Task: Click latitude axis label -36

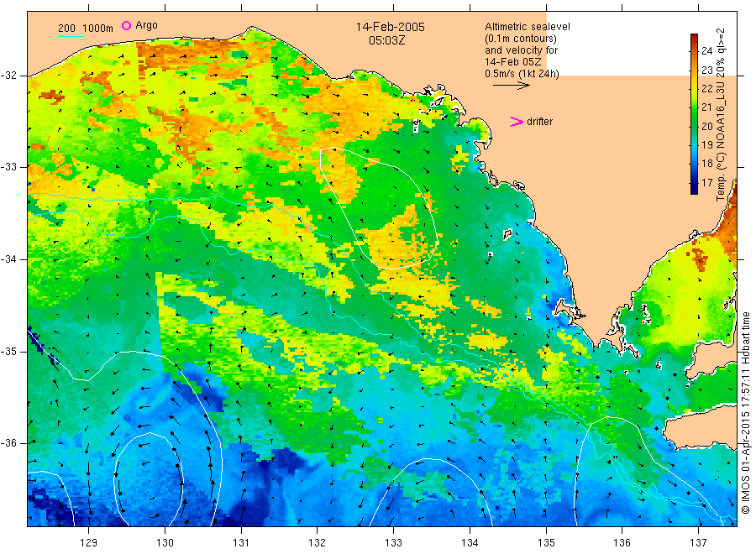Action: tap(8, 442)
